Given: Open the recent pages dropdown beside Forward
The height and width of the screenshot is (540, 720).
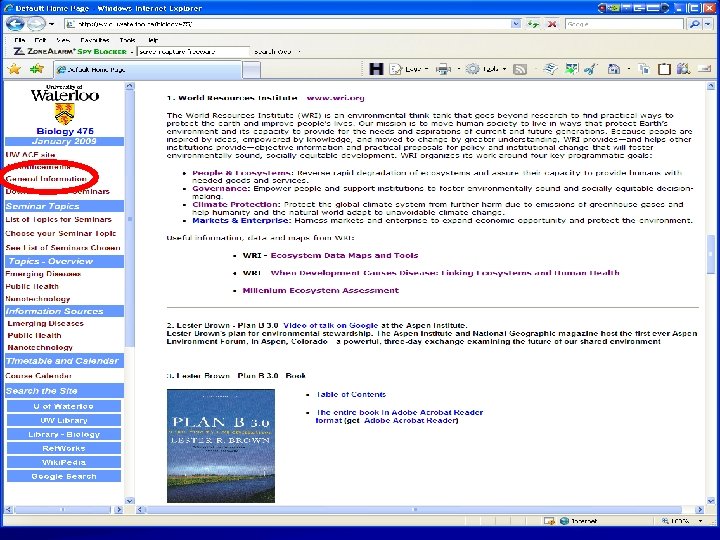Looking at the screenshot, I should pos(52,24).
